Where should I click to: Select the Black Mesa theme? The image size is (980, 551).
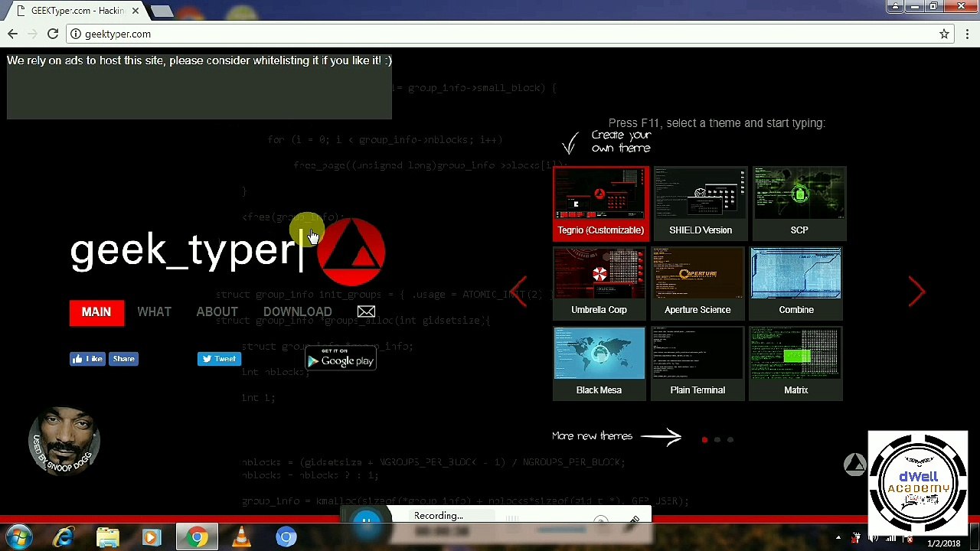tap(599, 364)
